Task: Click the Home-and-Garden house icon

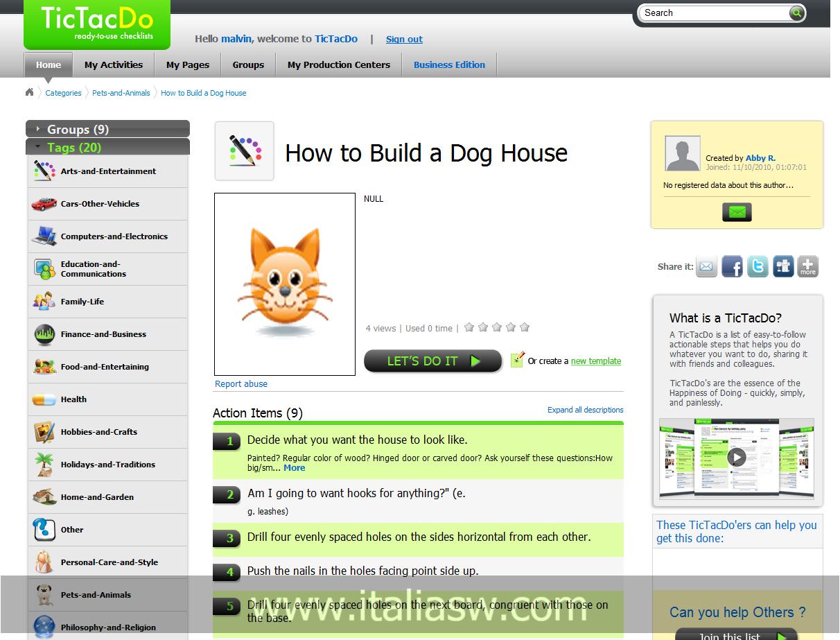Action: click(x=44, y=496)
